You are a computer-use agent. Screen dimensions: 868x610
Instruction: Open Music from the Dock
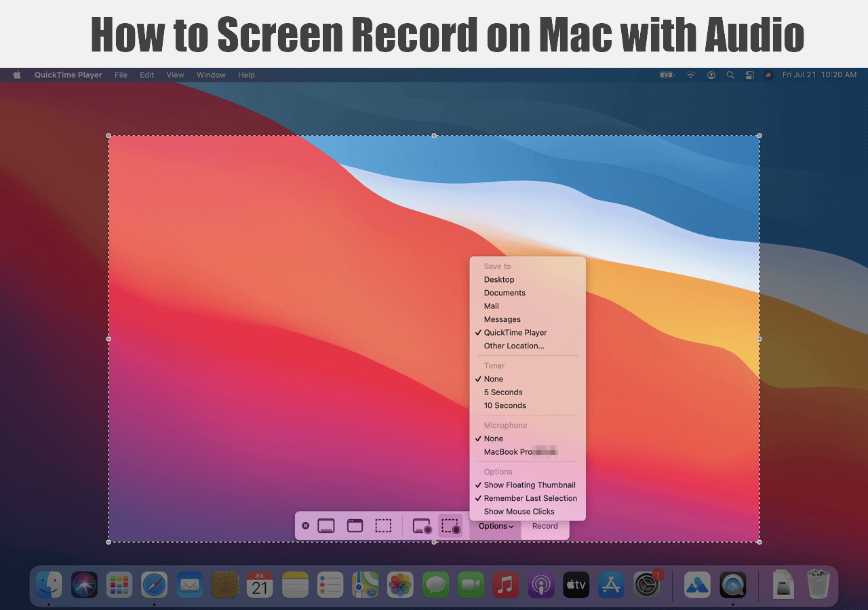pos(506,584)
